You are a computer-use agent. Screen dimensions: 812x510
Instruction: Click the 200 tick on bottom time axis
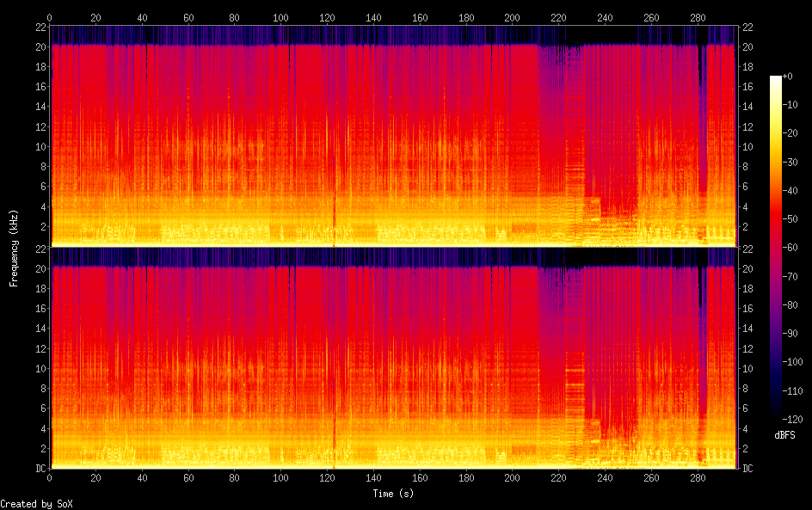[512, 477]
